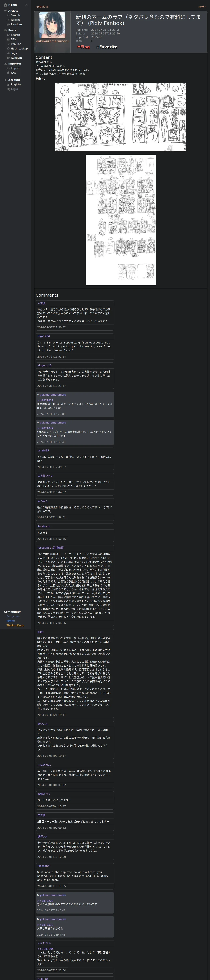Viewport: 210px width, 980px height.
Task: Click commenter name PleasantP
Action: (x=44, y=866)
